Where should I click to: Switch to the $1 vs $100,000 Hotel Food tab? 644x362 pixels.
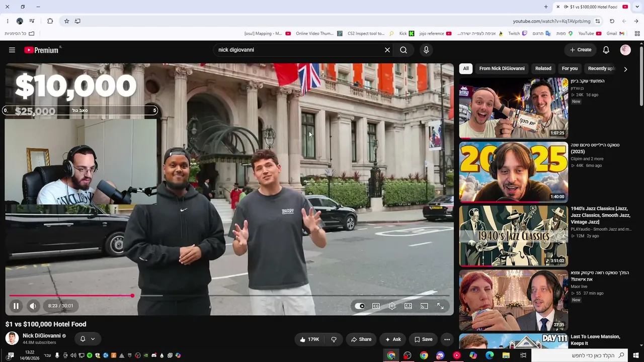[590, 7]
